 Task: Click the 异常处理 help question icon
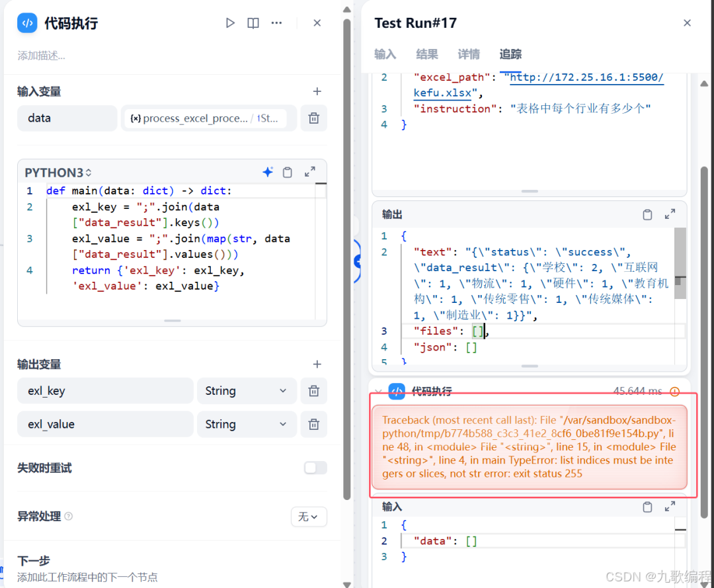[69, 516]
